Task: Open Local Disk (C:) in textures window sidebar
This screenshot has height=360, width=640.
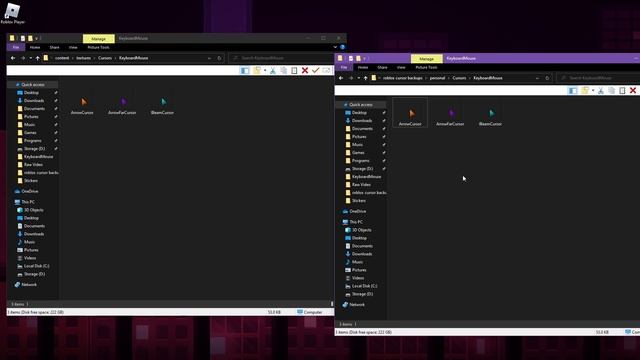Action: pos(36,266)
